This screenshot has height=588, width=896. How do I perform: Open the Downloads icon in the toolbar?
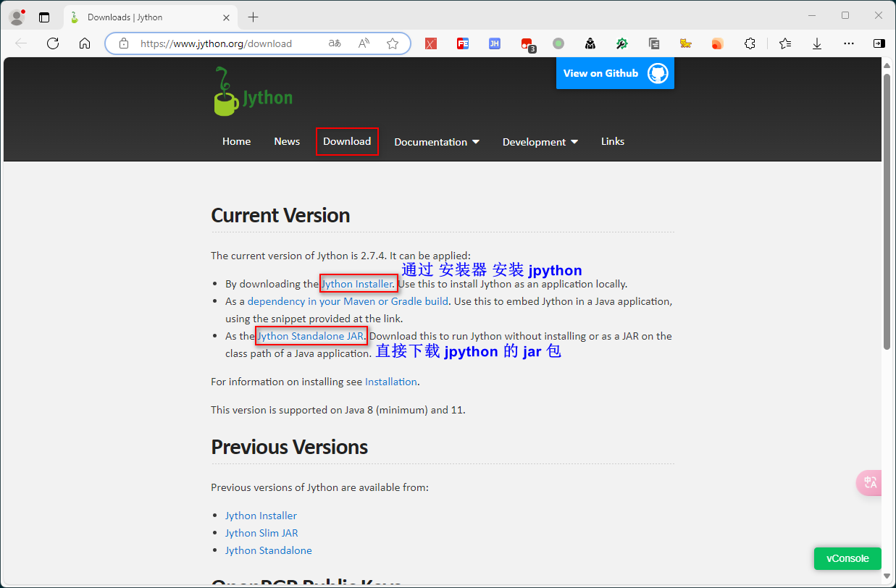tap(817, 43)
